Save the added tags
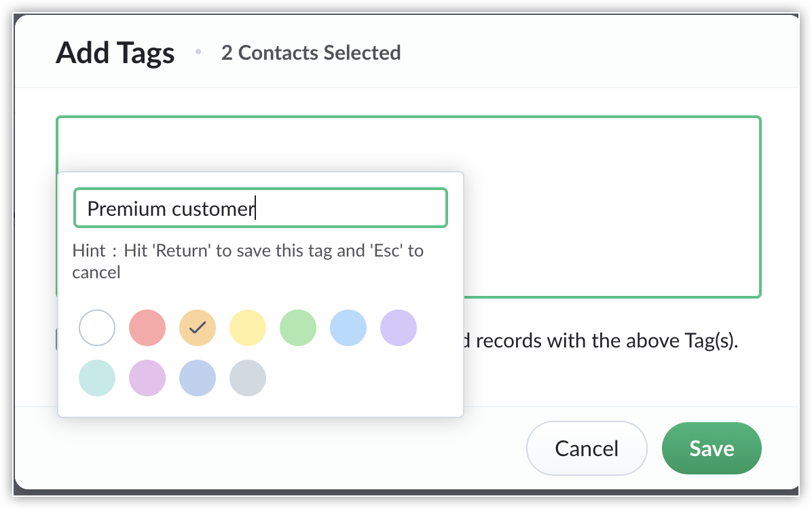The image size is (812, 509). [711, 449]
